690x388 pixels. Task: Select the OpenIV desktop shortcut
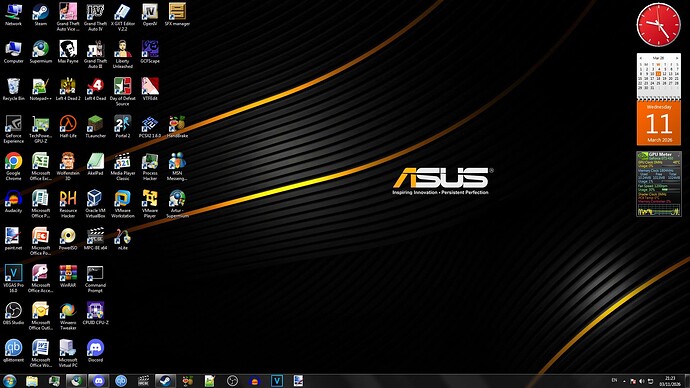tap(150, 15)
